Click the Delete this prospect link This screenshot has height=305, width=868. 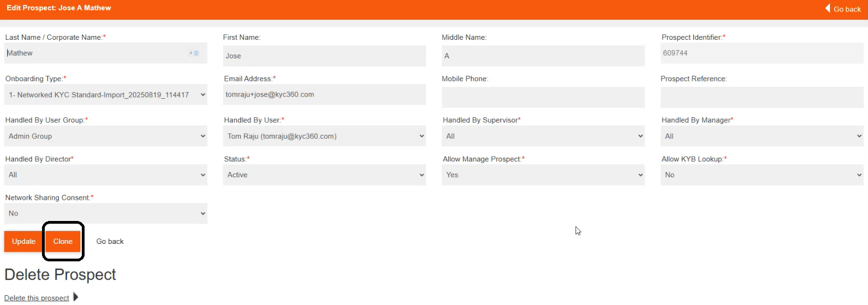[37, 298]
